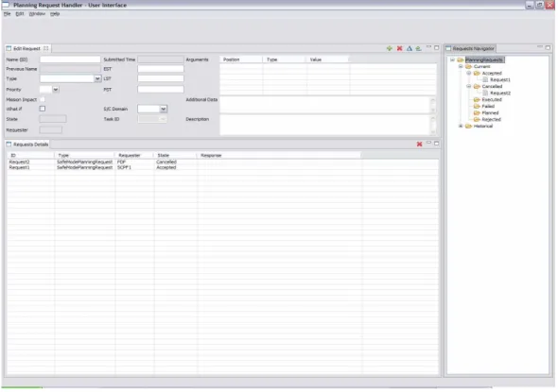
Task: Click the red X delete icon in Edit Request toolbar
Action: pyautogui.click(x=400, y=48)
